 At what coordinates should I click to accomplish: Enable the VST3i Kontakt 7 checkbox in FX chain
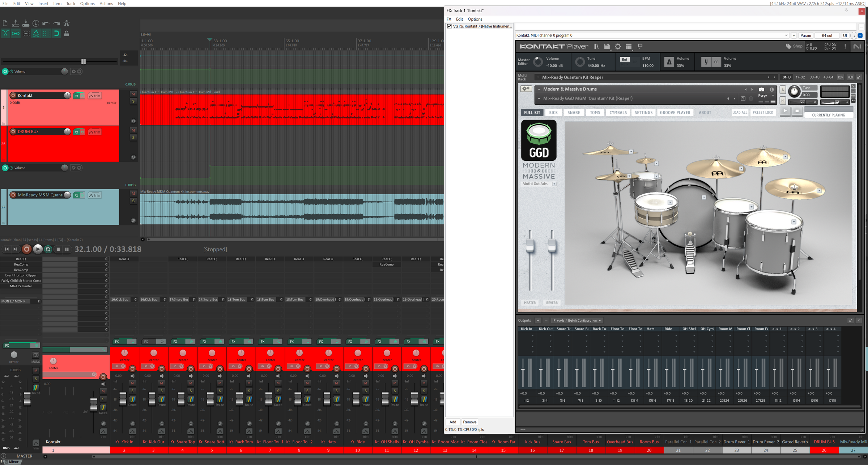coord(449,26)
